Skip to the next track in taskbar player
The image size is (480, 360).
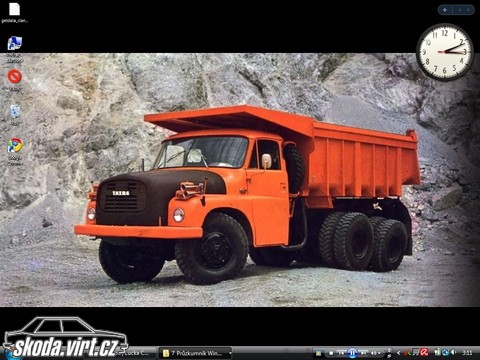(364, 353)
